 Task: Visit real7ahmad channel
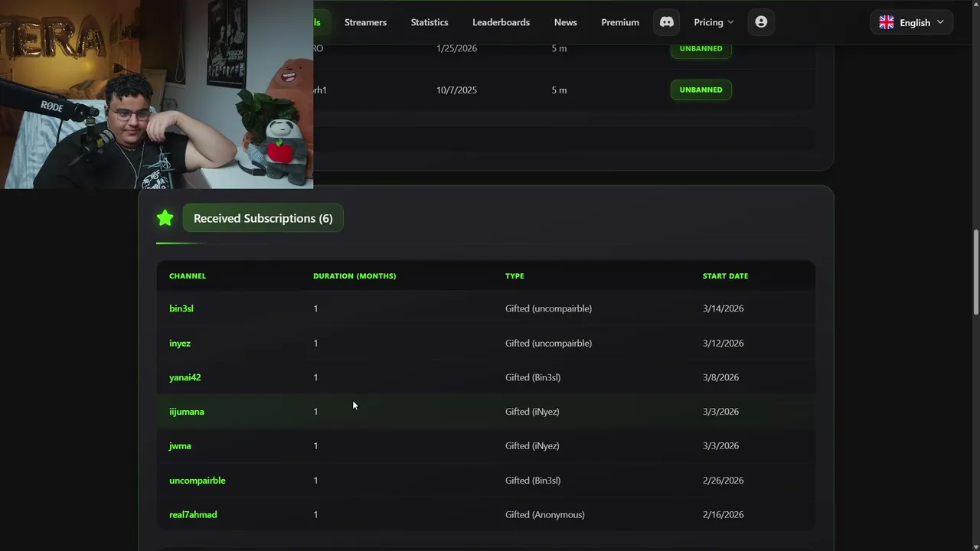tap(193, 514)
